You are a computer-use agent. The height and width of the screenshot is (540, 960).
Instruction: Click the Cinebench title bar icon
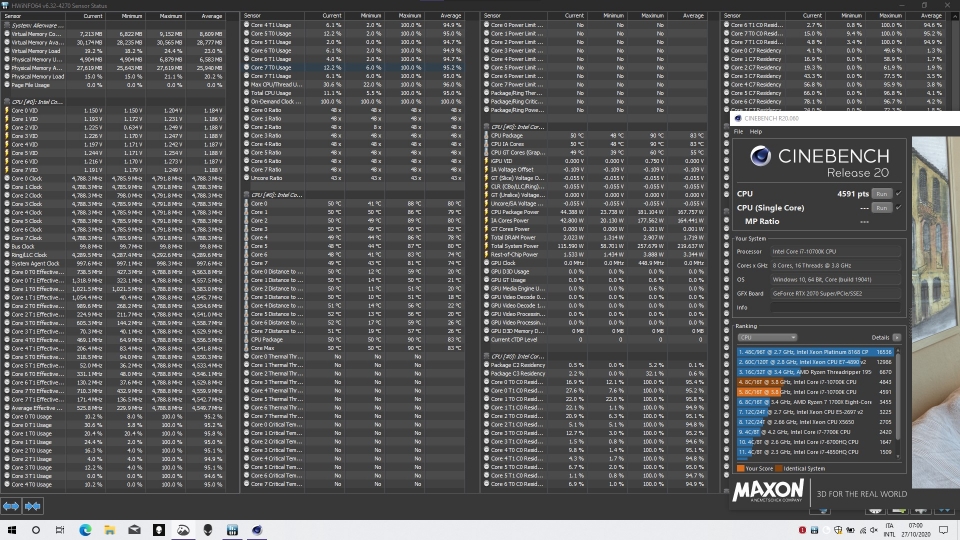coord(738,118)
